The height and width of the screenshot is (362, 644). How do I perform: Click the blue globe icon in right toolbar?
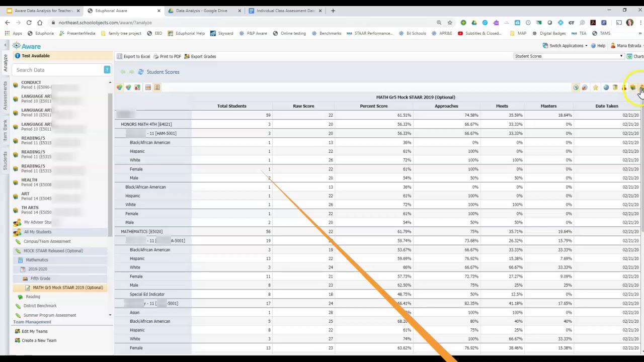[606, 87]
